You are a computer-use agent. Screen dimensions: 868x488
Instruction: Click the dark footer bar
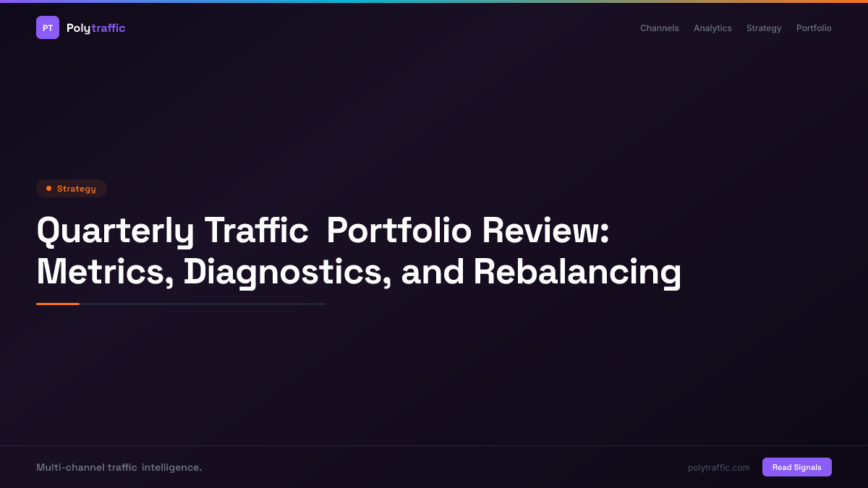[x=434, y=467]
